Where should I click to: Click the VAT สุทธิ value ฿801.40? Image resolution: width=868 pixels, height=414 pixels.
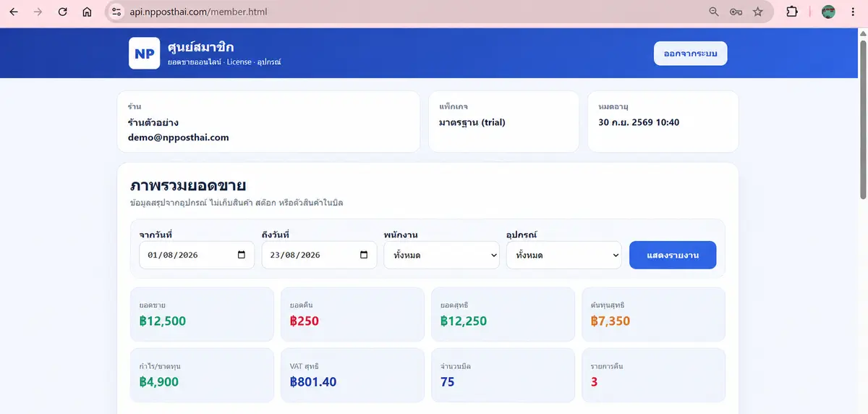pos(313,381)
